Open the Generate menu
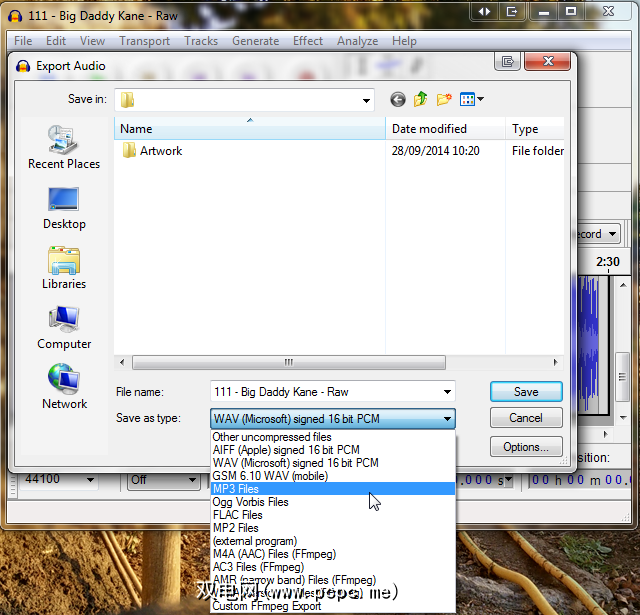640x615 pixels. coord(256,41)
